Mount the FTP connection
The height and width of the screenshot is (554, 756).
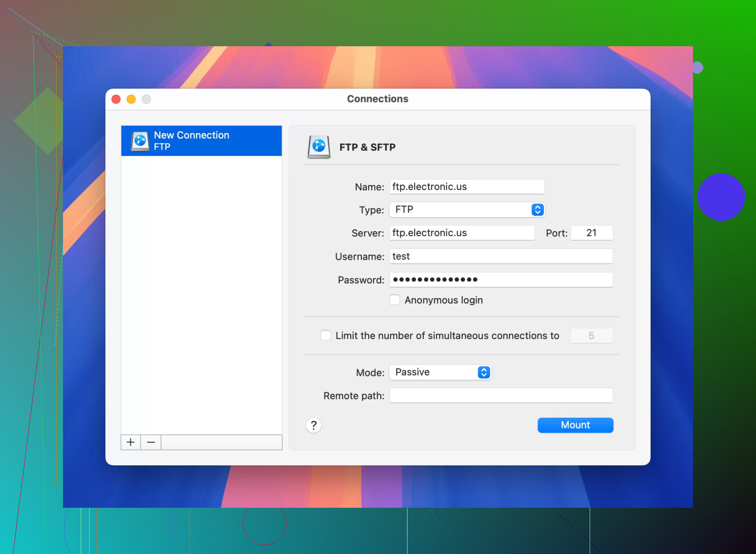click(575, 425)
